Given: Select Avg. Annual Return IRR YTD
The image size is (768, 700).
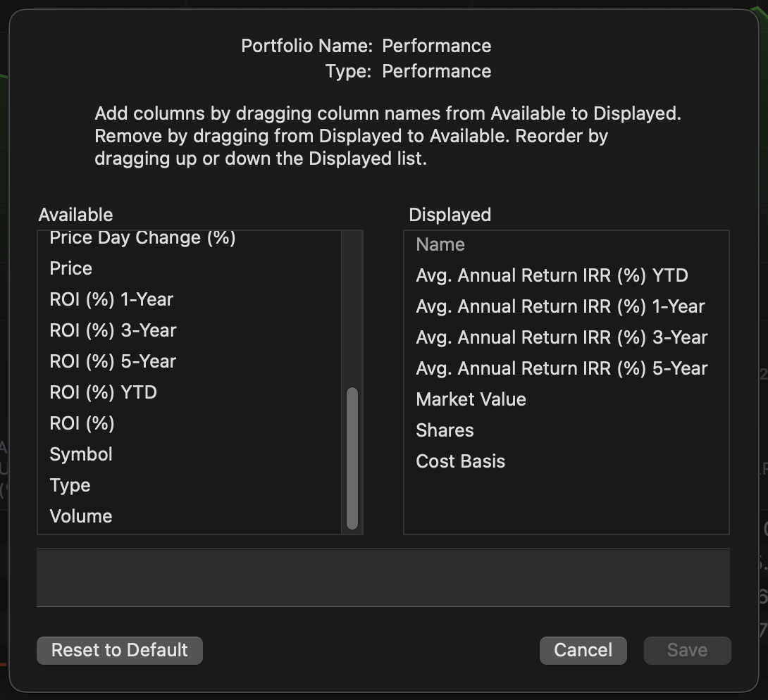Looking at the screenshot, I should point(552,275).
